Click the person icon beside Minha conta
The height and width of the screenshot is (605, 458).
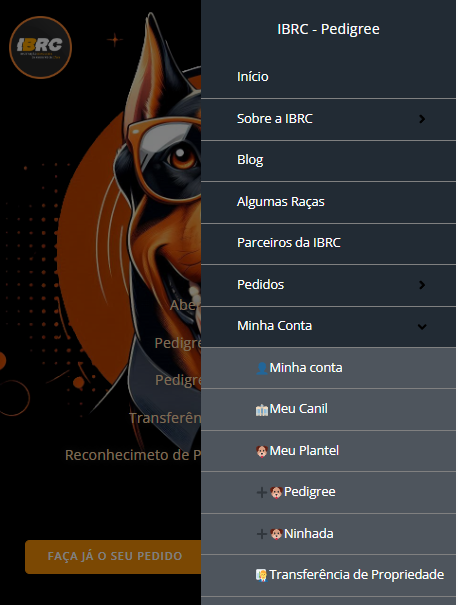tap(262, 368)
